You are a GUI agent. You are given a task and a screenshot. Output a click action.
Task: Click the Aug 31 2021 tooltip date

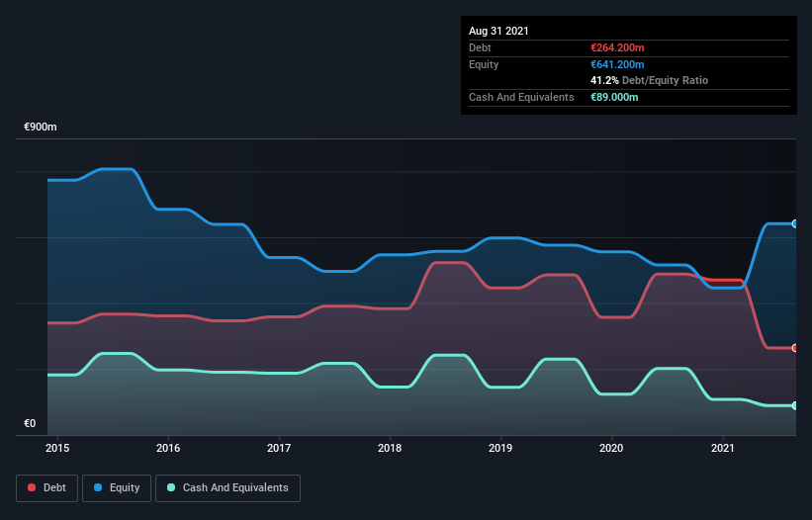[x=498, y=31]
